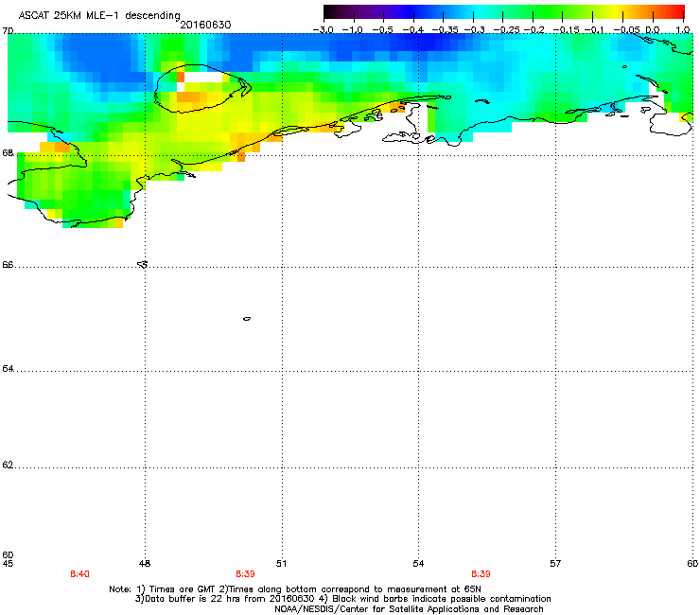Click the longitude 48 axis label

tap(145, 564)
